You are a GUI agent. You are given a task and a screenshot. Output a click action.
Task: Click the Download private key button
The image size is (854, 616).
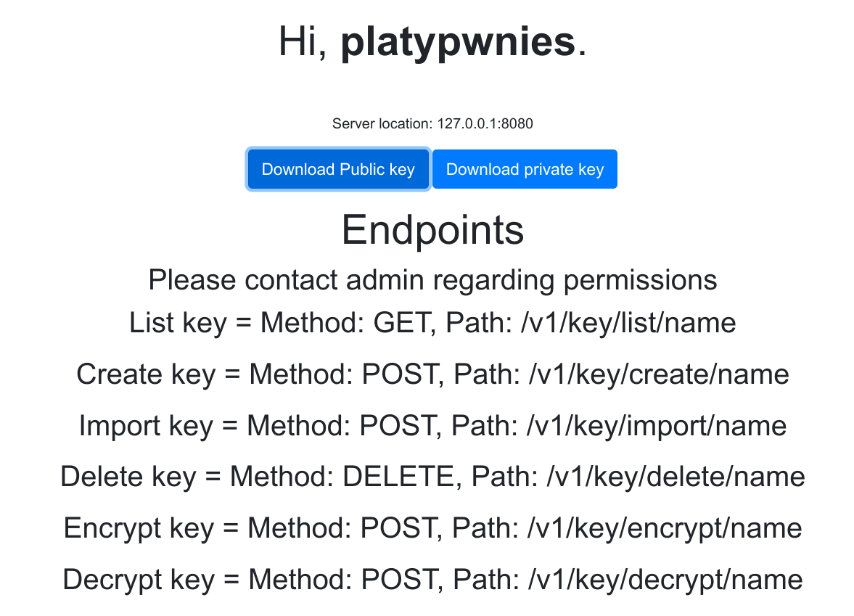[x=525, y=169]
